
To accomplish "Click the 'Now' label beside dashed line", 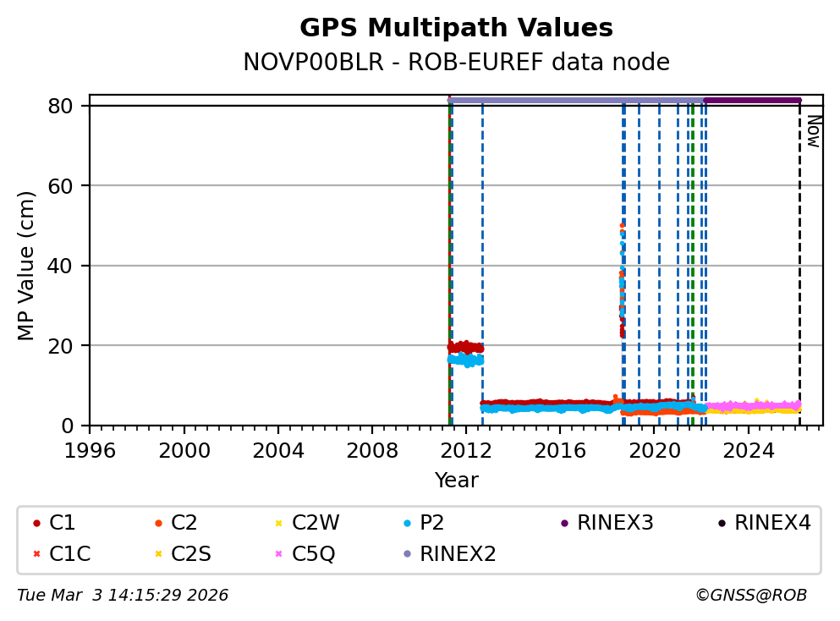I will [x=812, y=131].
